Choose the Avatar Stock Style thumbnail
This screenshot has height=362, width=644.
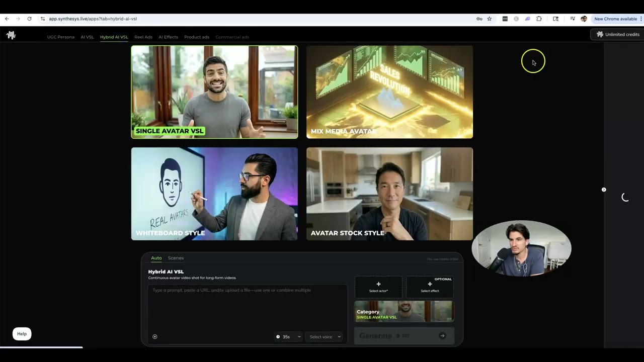pyautogui.click(x=389, y=194)
